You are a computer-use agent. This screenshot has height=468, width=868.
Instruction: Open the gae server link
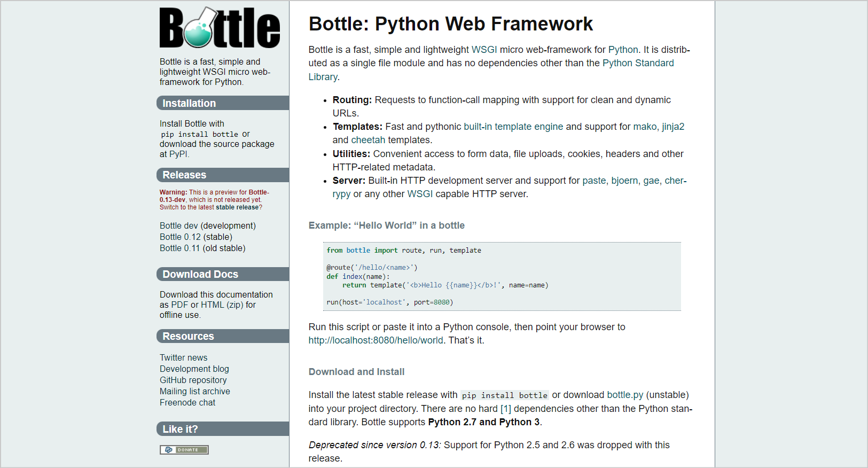point(651,181)
